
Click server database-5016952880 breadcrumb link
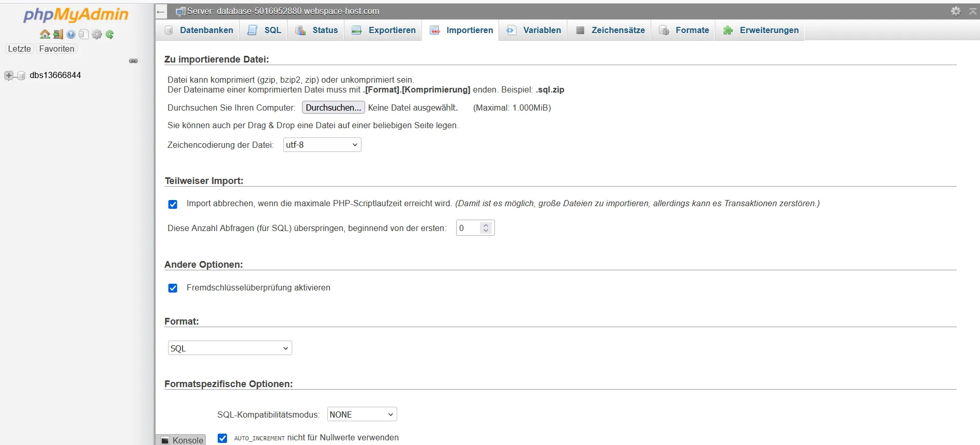[x=283, y=11]
